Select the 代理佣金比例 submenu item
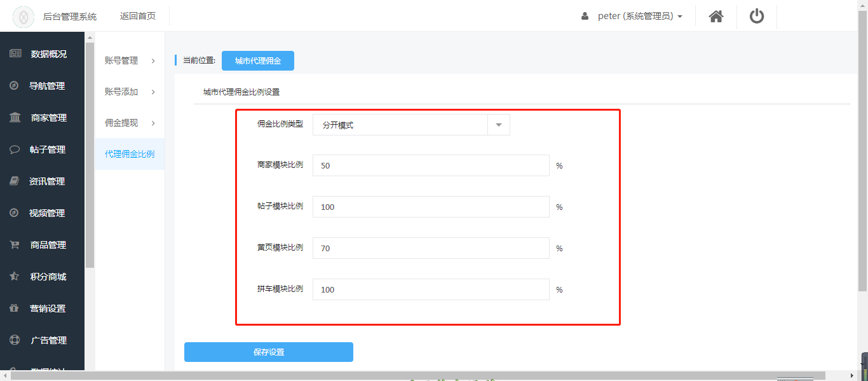 pyautogui.click(x=130, y=154)
